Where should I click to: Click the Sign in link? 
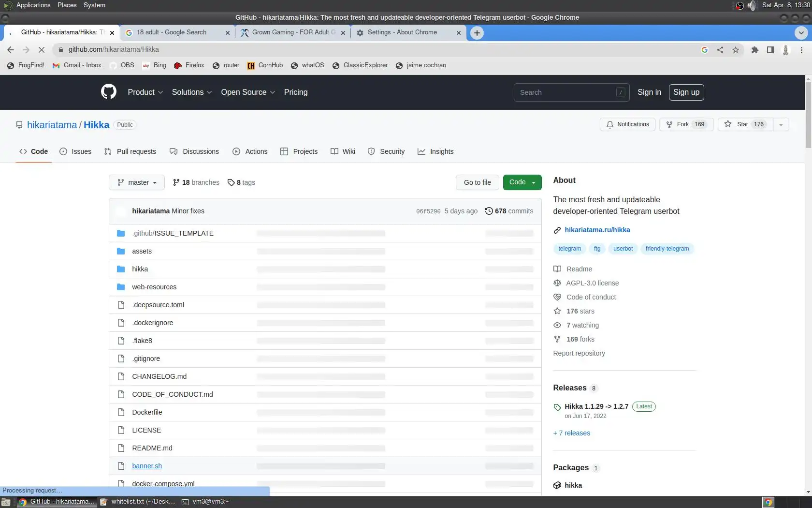[x=649, y=92]
